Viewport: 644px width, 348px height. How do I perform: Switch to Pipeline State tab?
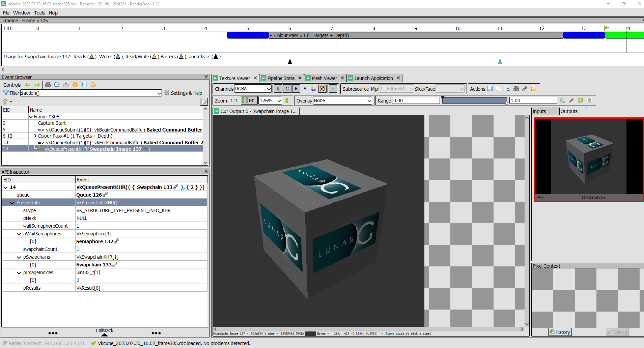281,78
